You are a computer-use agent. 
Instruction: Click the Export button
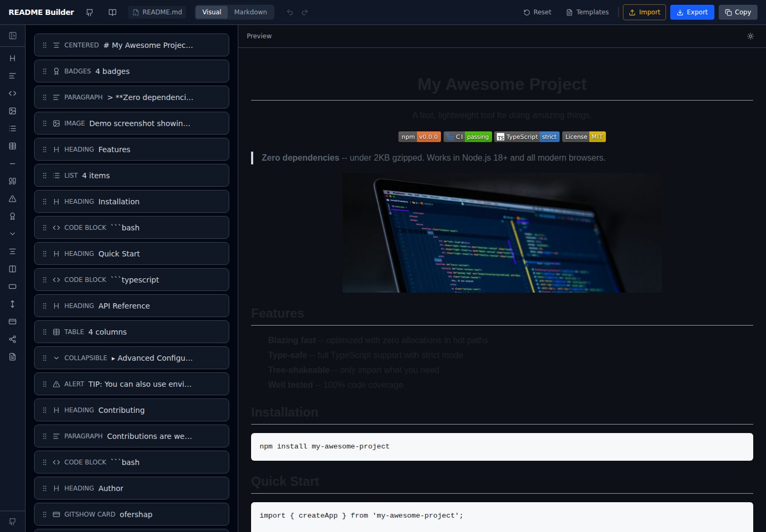(x=692, y=12)
